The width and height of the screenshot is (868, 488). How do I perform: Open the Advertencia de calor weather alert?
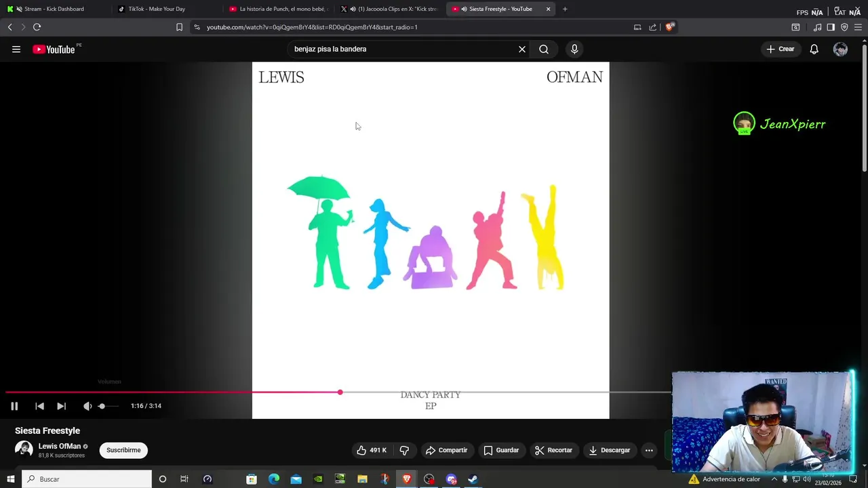724,479
